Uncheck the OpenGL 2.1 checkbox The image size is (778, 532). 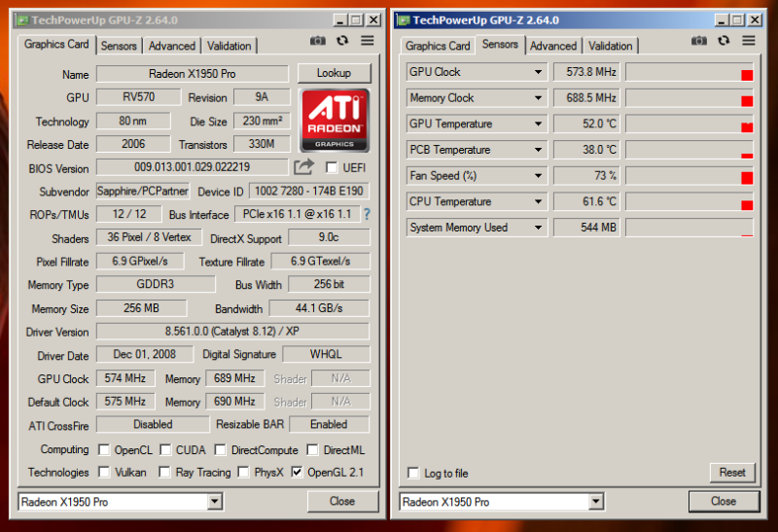tap(297, 472)
